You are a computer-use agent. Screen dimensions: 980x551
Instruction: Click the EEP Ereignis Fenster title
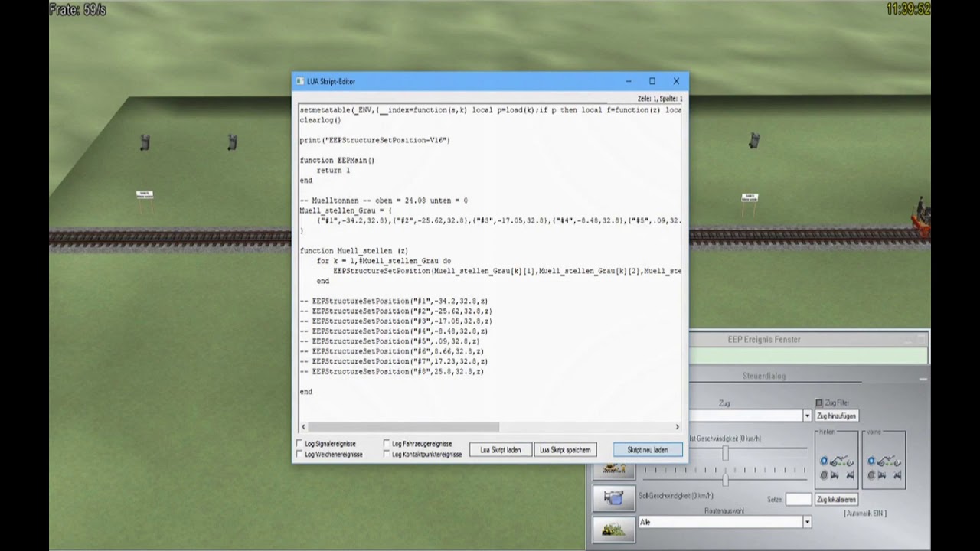click(764, 339)
